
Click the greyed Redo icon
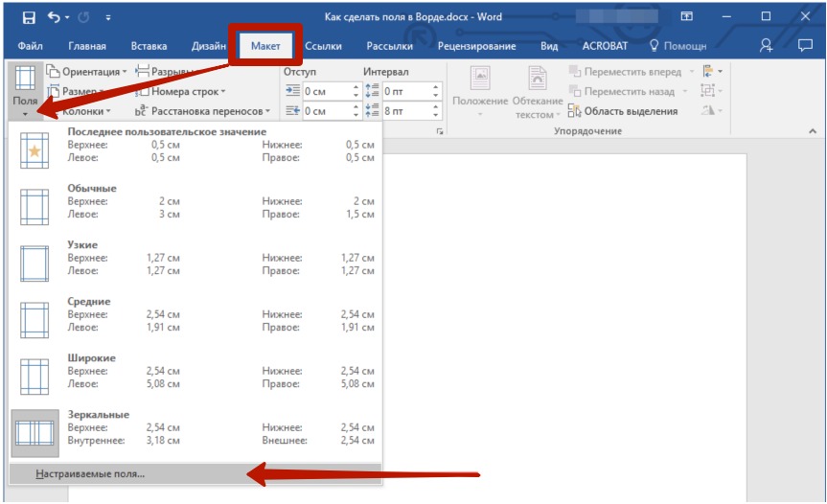click(83, 17)
